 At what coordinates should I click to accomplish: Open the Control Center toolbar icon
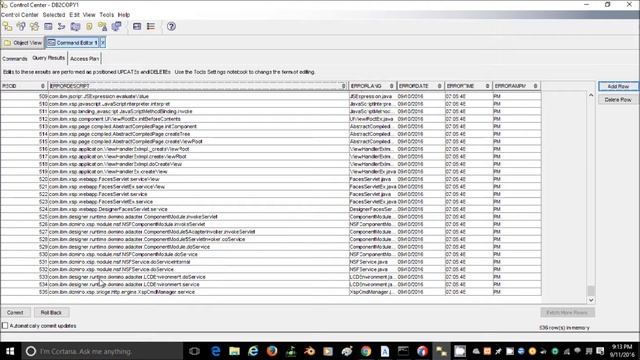coord(7,27)
